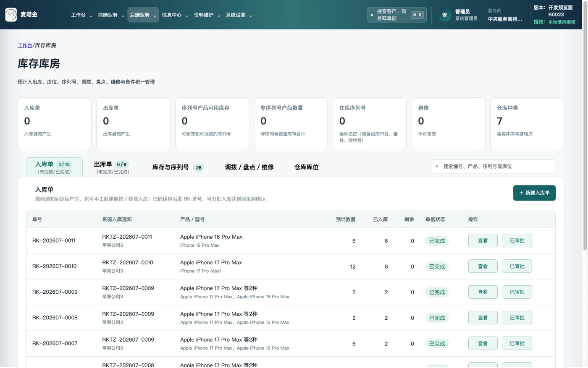Image resolution: width=588 pixels, height=368 pixels.
Task: Click 查看 for RK-202607-0010
Action: pyautogui.click(x=483, y=266)
